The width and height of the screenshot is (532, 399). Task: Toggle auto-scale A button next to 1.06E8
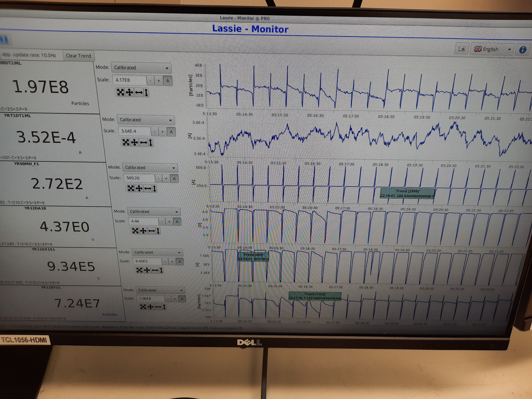pos(182,299)
